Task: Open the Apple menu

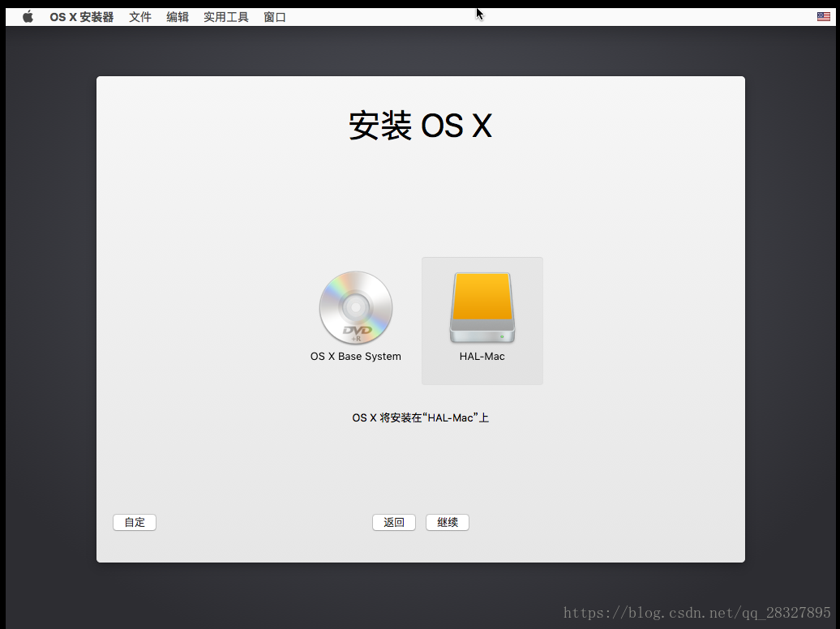Action: (x=28, y=16)
